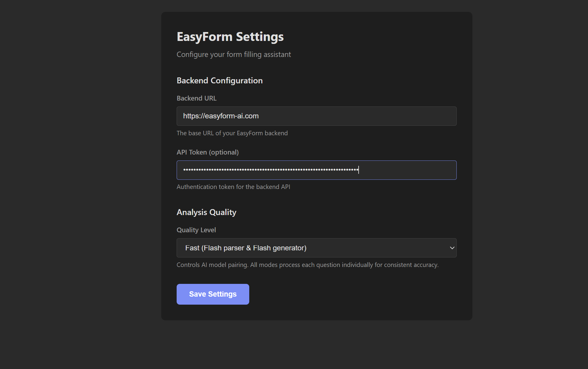Click the 'API Token (optional)' label
Screen dimensions: 588x369
(207, 152)
